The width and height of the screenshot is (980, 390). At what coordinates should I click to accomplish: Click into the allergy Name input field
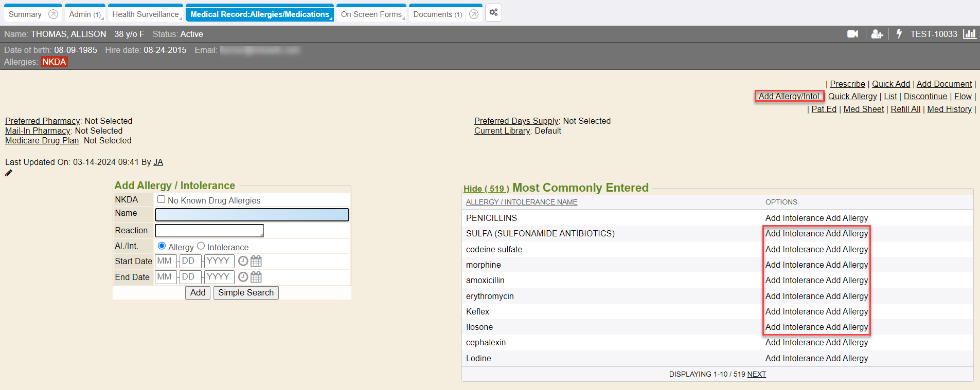[x=252, y=215]
